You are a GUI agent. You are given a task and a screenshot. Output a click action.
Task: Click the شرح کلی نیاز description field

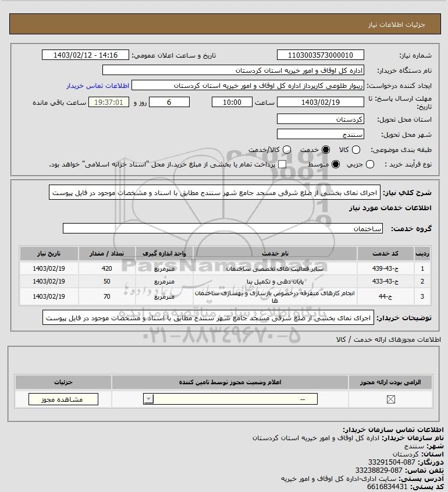point(215,192)
